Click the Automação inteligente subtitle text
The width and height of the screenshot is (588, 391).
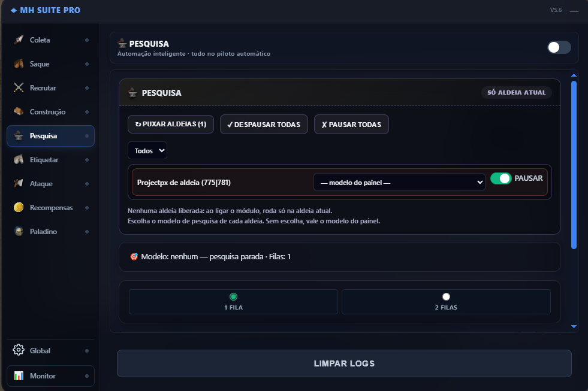click(194, 53)
